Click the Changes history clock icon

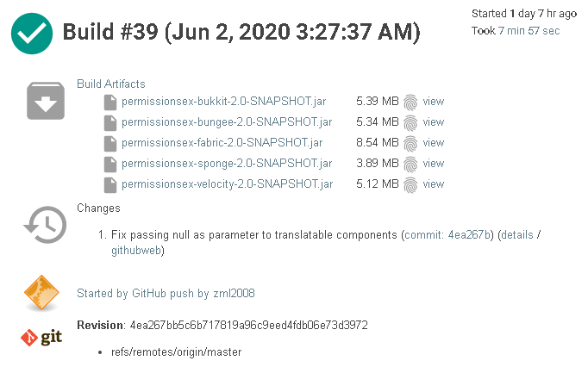(x=44, y=224)
